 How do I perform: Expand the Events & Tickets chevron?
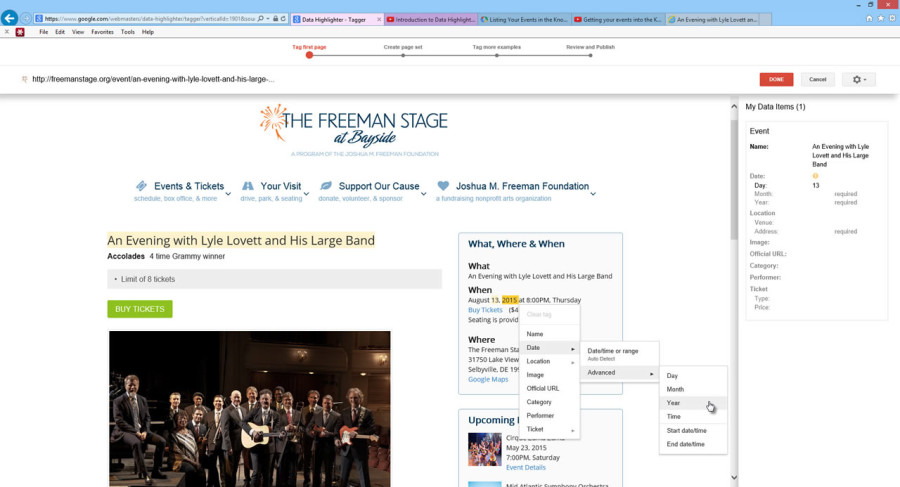tap(228, 194)
